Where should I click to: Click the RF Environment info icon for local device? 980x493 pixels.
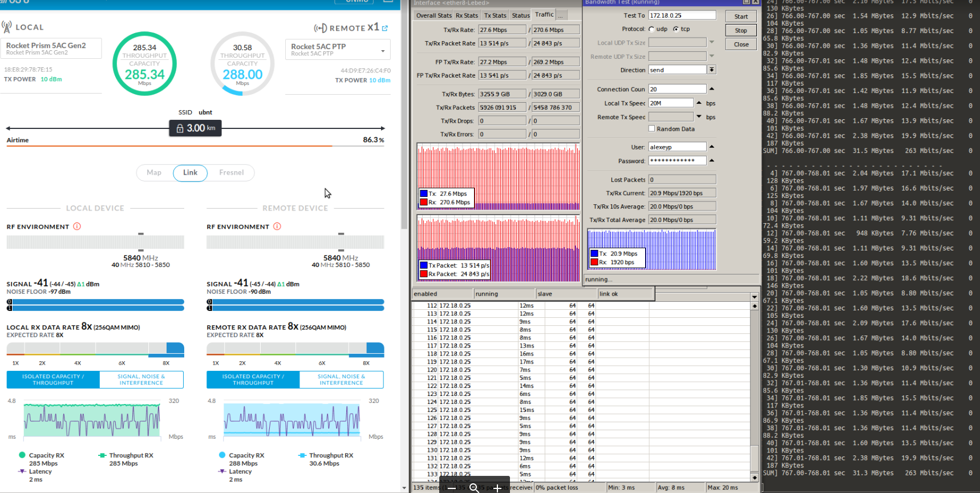77,227
